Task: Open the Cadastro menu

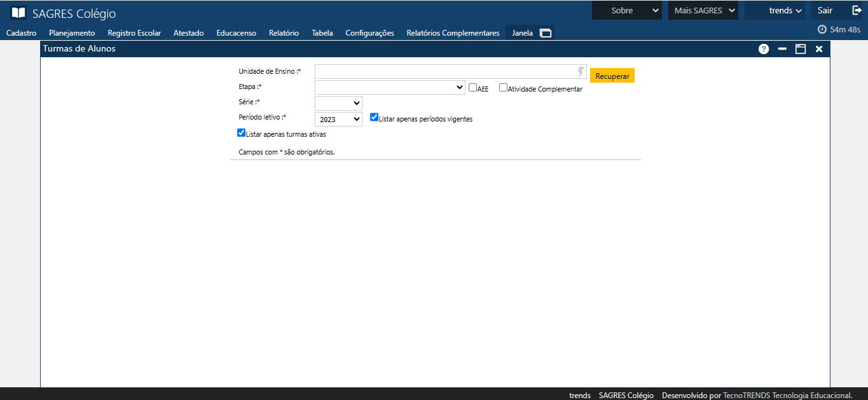Action: (x=21, y=33)
